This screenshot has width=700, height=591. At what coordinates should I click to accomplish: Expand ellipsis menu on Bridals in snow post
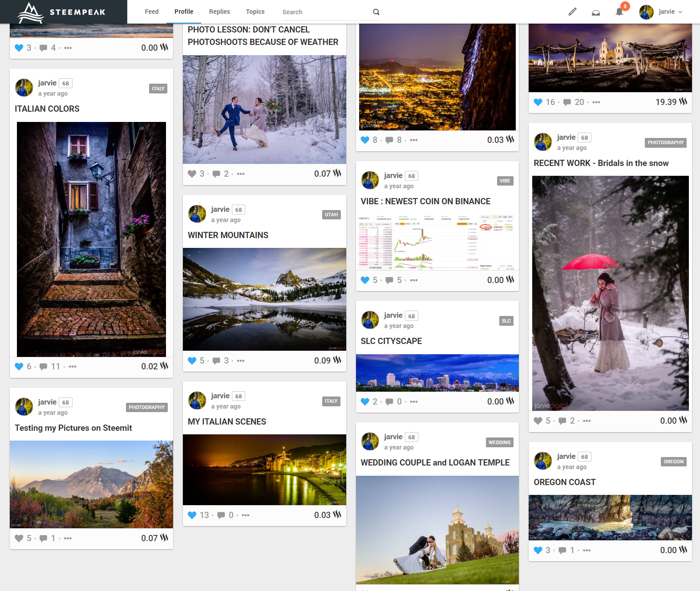click(587, 421)
